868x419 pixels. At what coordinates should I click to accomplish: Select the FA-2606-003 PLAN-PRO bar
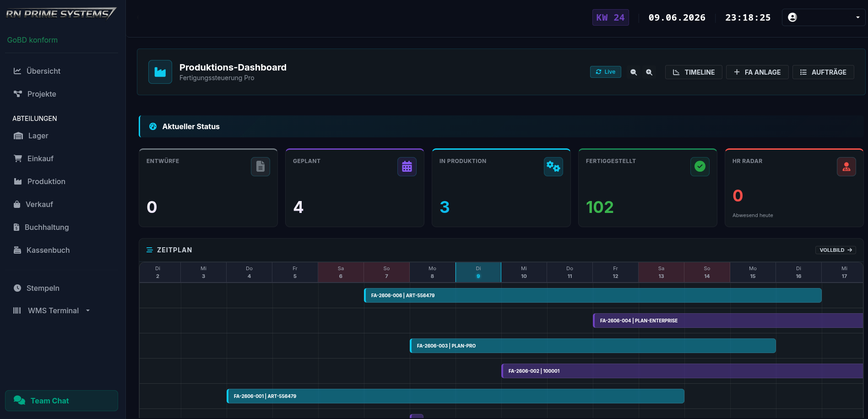[593, 346]
